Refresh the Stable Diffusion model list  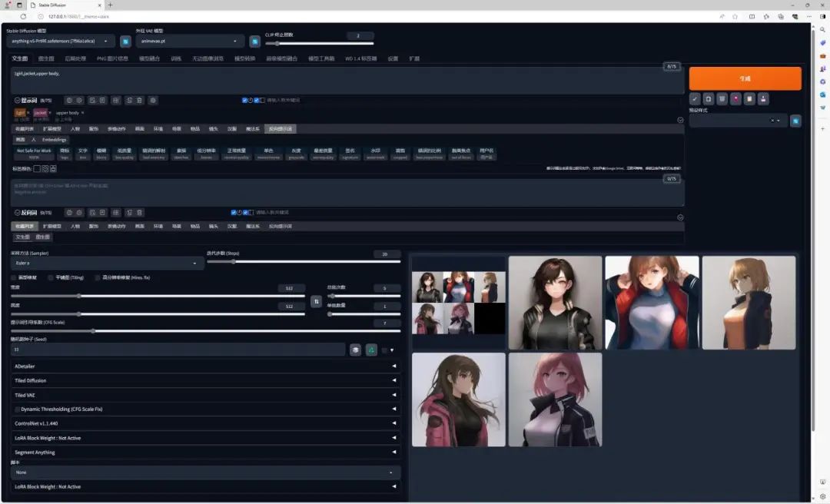[x=125, y=41]
